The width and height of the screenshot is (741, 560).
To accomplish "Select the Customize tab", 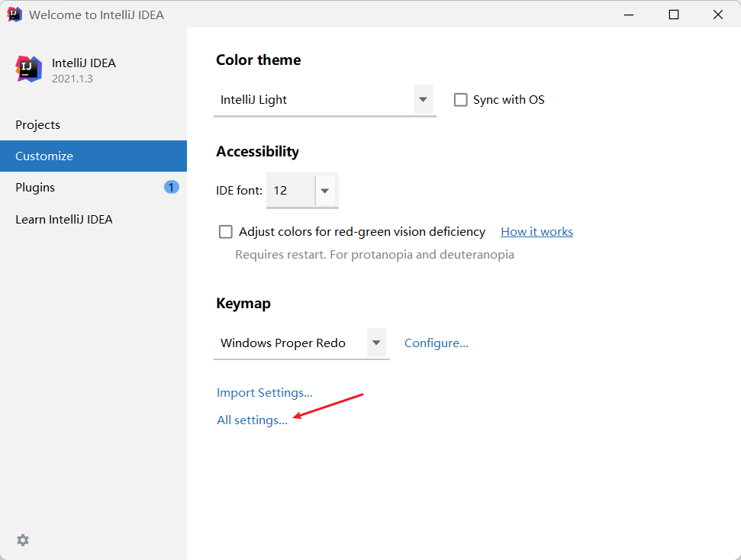I will tap(44, 156).
